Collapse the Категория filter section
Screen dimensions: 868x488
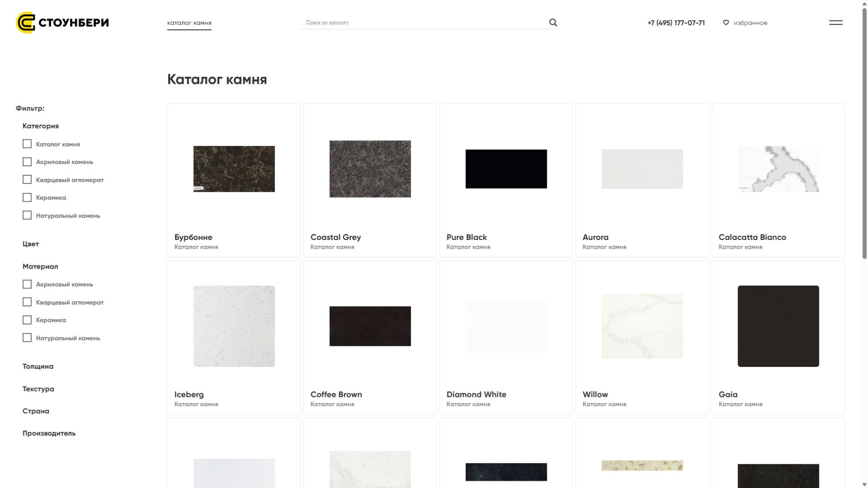click(41, 126)
